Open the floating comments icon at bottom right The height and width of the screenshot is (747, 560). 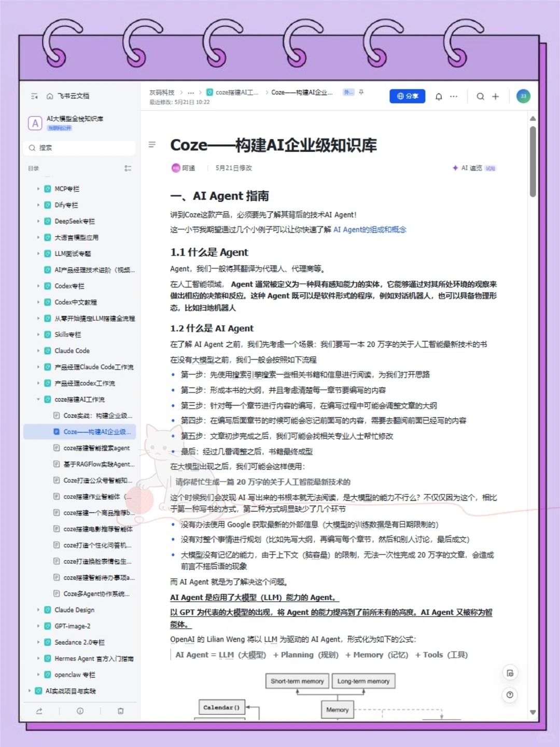pyautogui.click(x=510, y=673)
